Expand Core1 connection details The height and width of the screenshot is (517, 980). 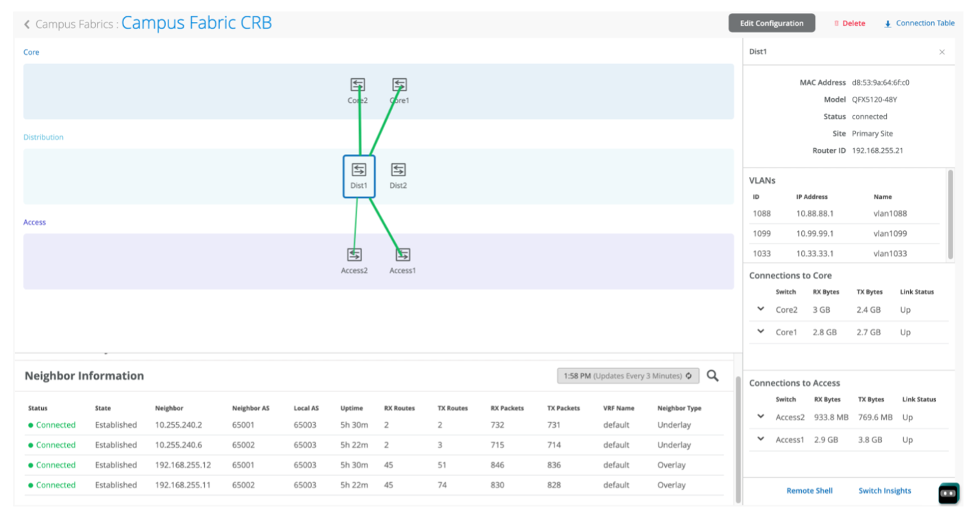761,332
